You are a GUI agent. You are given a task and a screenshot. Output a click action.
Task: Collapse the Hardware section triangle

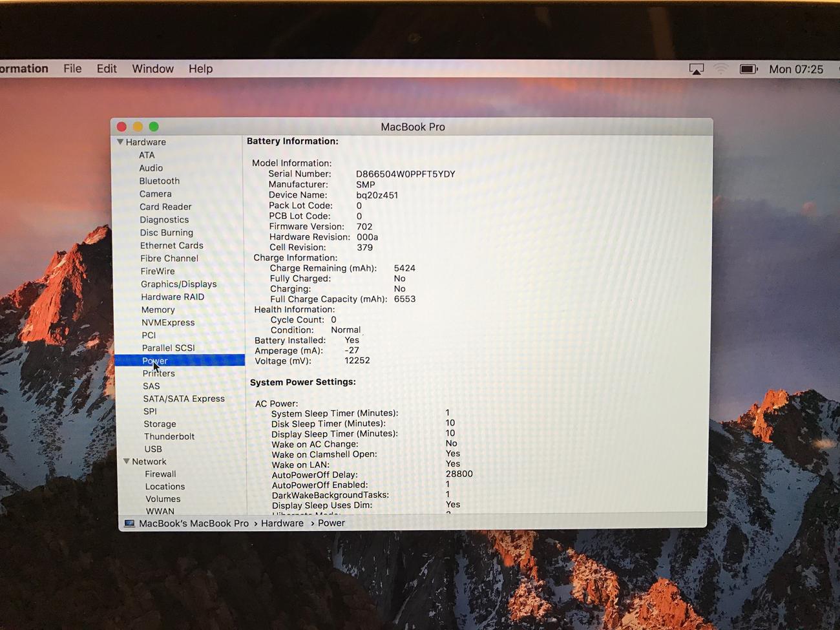click(x=120, y=142)
